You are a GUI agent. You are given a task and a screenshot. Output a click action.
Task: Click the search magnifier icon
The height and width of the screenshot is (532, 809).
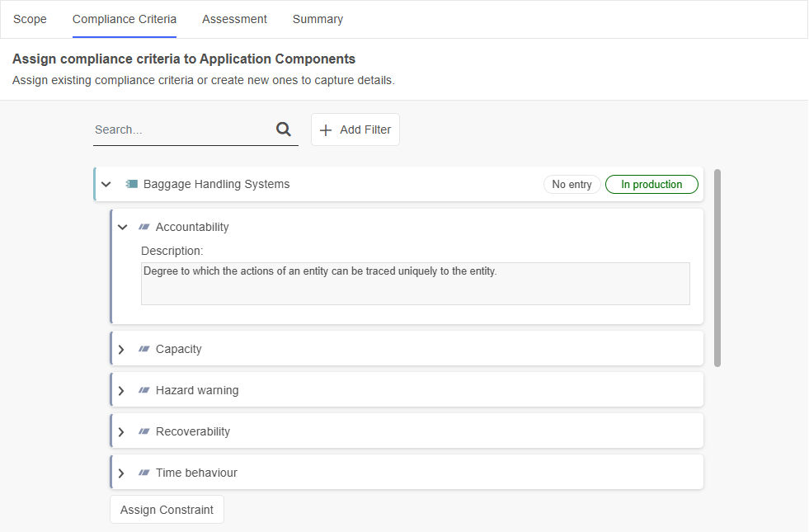pyautogui.click(x=283, y=129)
